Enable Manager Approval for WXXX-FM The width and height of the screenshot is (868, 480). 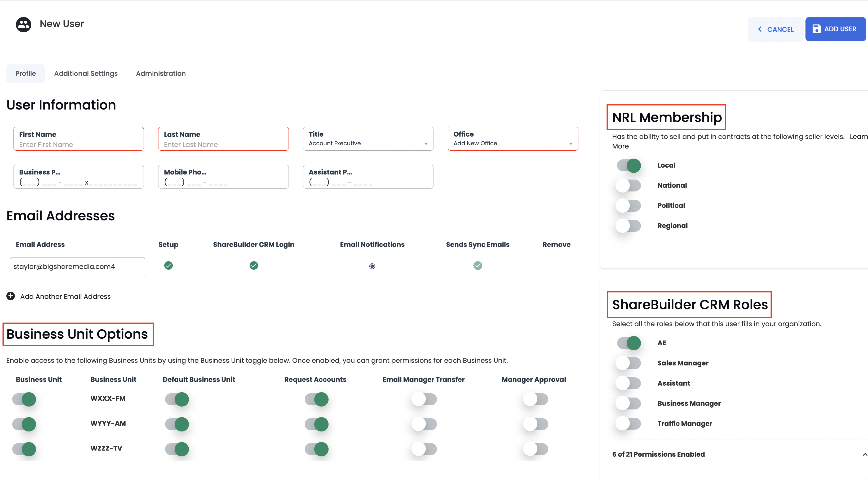536,399
